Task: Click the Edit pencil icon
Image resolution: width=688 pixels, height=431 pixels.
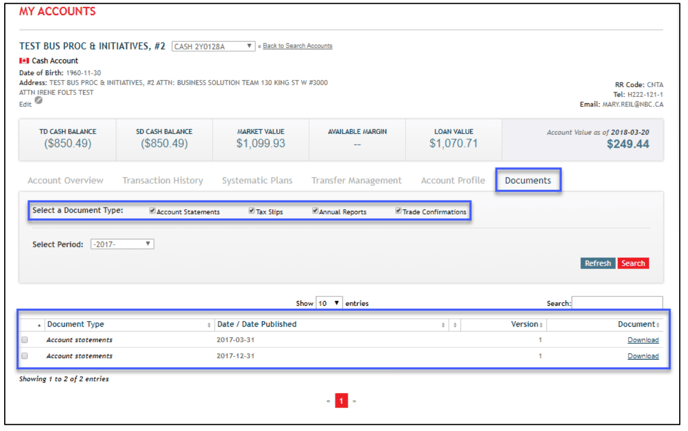Action: tap(39, 100)
